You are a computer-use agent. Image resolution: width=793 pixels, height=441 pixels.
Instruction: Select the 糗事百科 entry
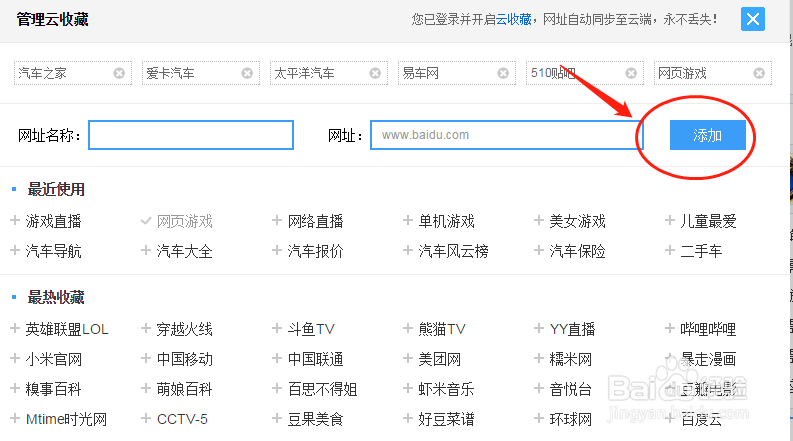pos(54,389)
